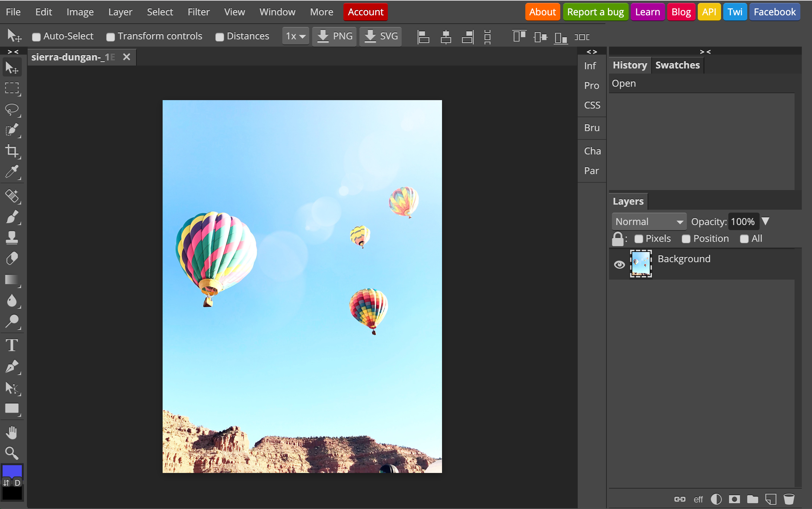Select the Move tool in the toolbox
The height and width of the screenshot is (509, 812).
pyautogui.click(x=12, y=68)
